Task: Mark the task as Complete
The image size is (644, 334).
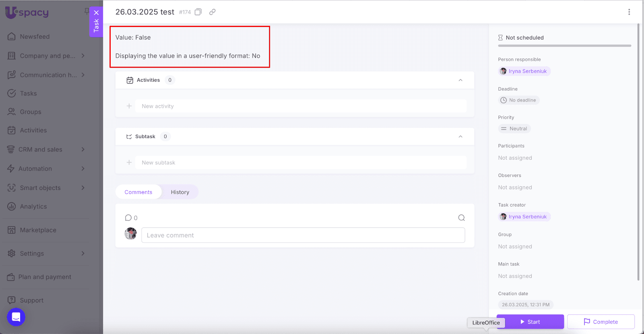Action: pos(601,322)
